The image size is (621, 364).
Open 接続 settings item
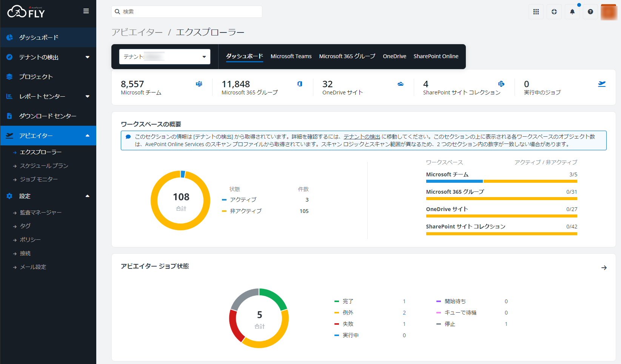[x=25, y=253]
